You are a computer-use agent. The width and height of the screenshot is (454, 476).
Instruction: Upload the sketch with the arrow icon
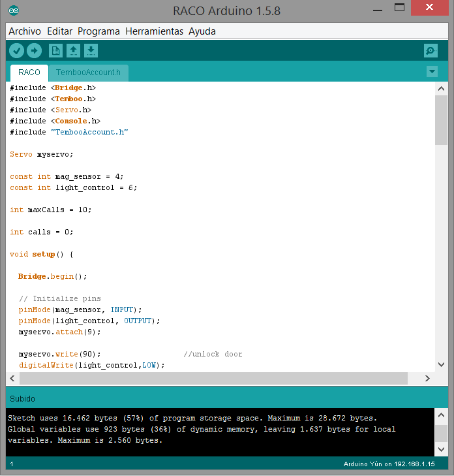[34, 50]
